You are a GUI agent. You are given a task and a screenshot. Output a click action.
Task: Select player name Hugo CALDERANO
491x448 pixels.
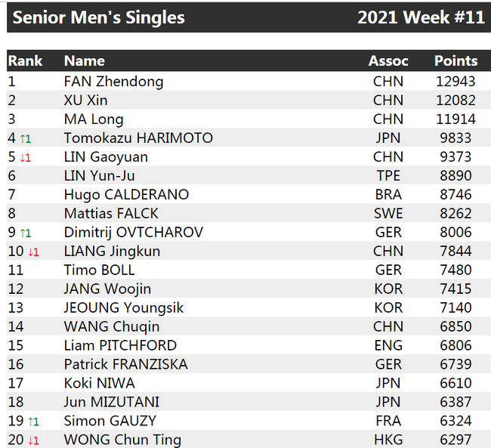tap(126, 195)
